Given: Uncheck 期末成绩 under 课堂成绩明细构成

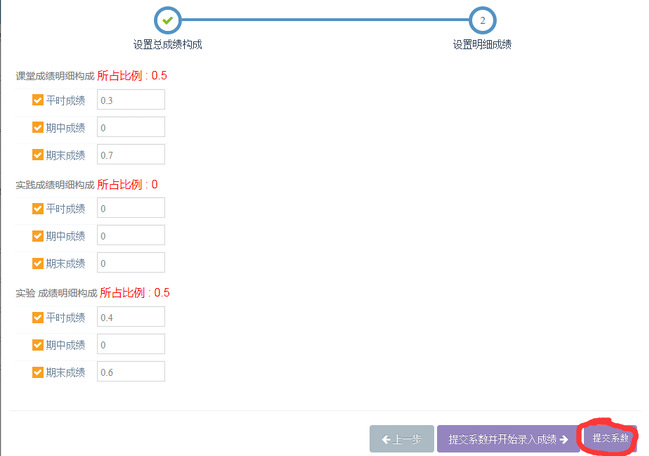Looking at the screenshot, I should point(38,155).
